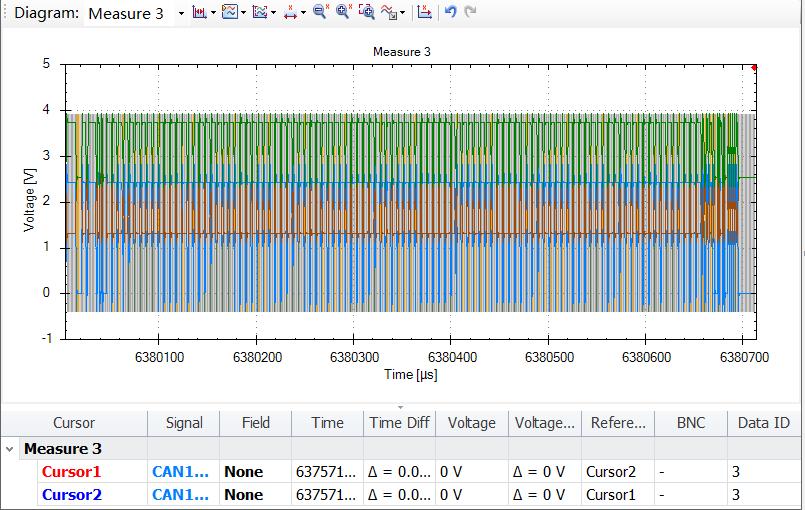
Task: Click the signal graph options icon
Action: click(x=260, y=13)
